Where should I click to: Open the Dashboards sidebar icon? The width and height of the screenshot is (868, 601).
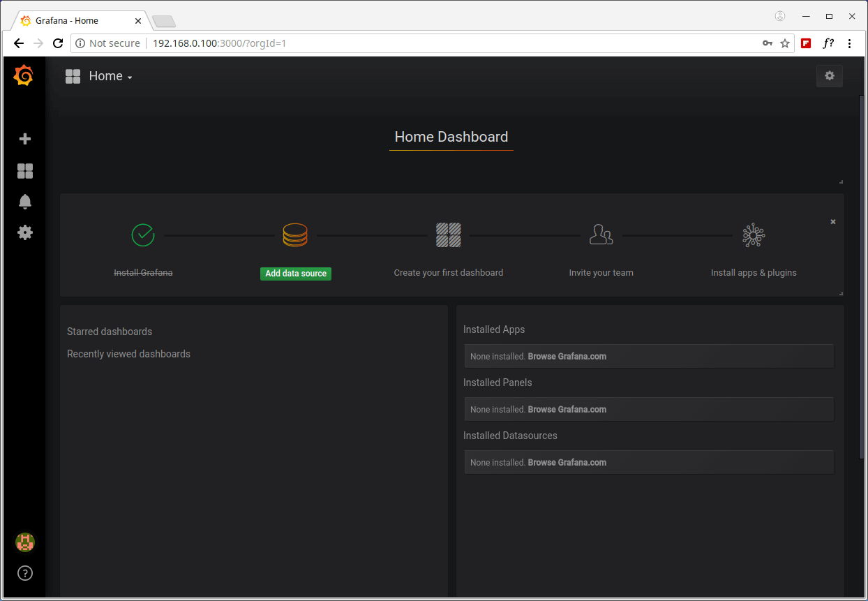tap(25, 171)
